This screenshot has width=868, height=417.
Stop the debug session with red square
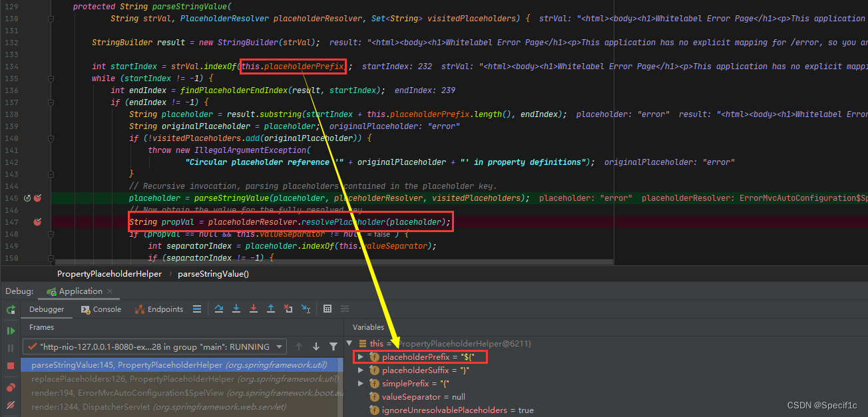[x=11, y=366]
